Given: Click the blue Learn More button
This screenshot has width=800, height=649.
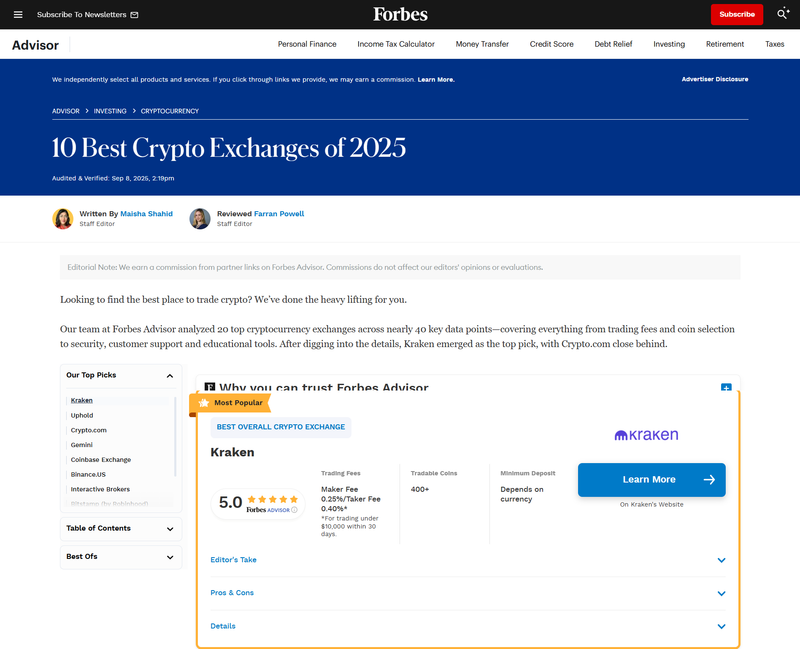Looking at the screenshot, I should [x=652, y=480].
